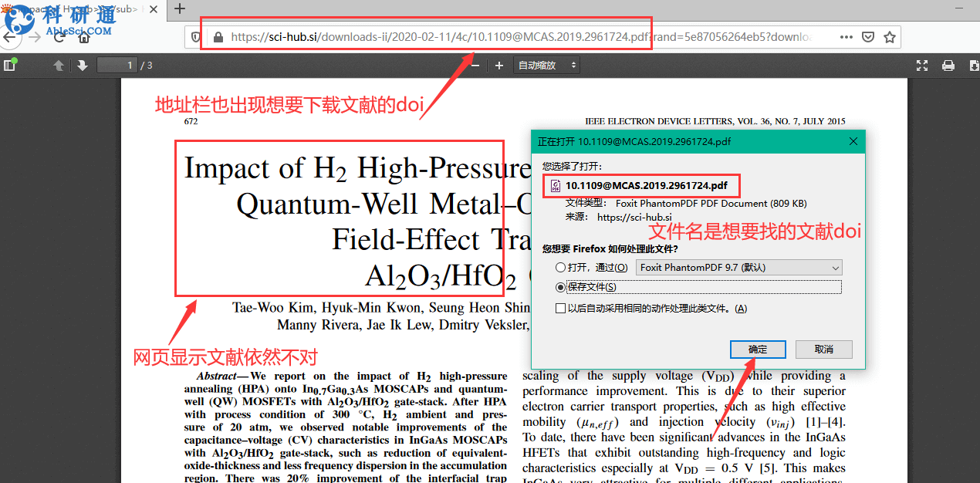The height and width of the screenshot is (483, 980).
Task: Zoom in the PDF document
Action: click(x=499, y=66)
